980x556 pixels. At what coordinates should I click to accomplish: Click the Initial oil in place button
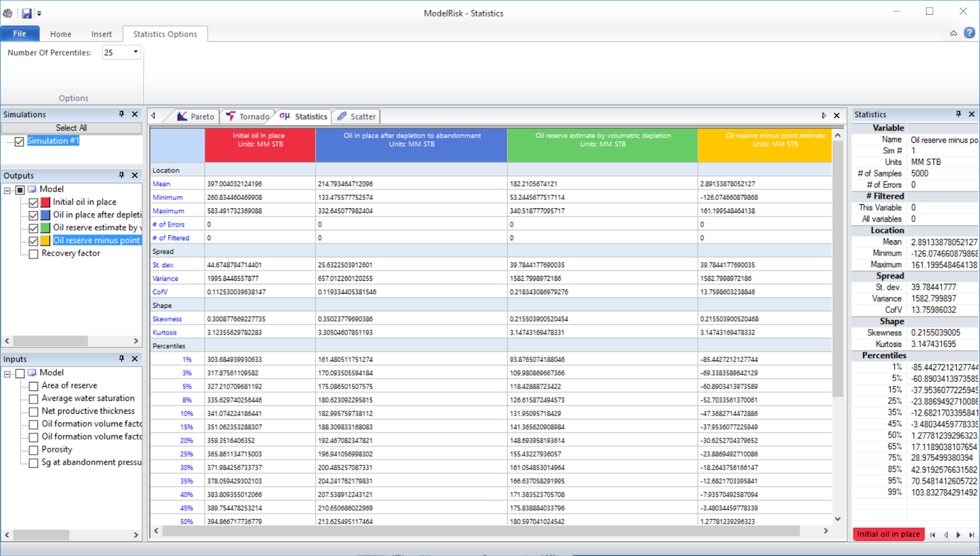point(888,534)
